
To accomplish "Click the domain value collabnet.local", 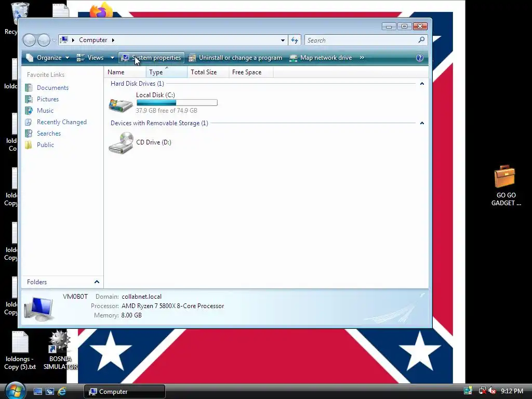I will point(141,297).
